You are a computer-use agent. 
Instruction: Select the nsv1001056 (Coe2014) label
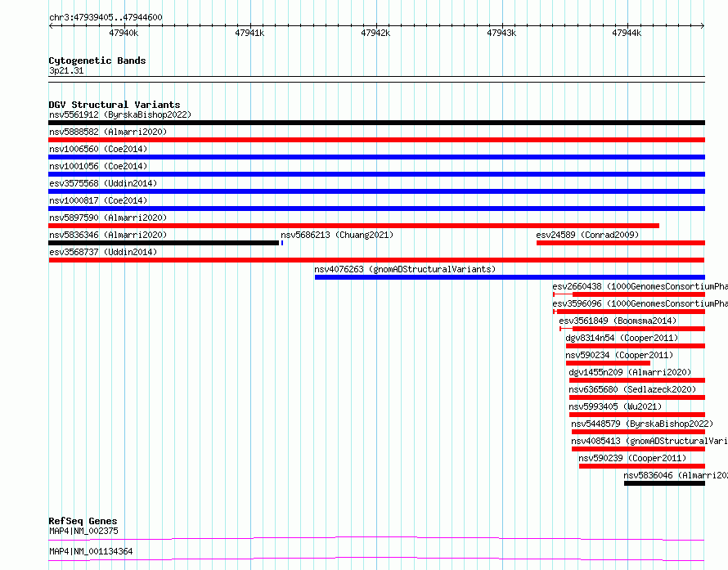tap(98, 166)
